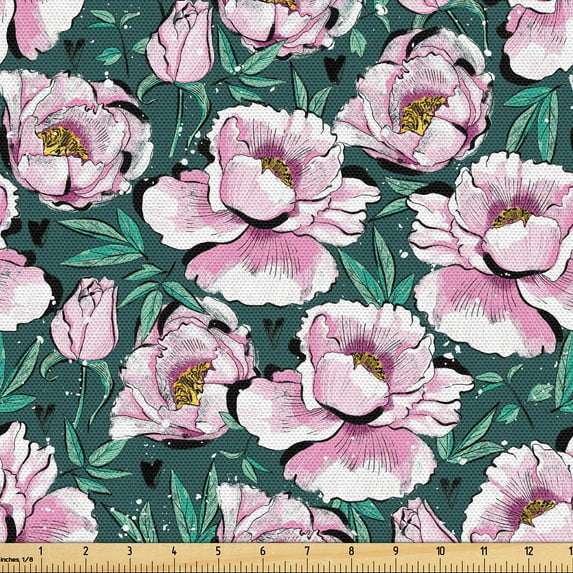Viewport: 573px width, 573px height.
Task: Click the "inches, 1/8" ruler label
Action: pos(17,559)
